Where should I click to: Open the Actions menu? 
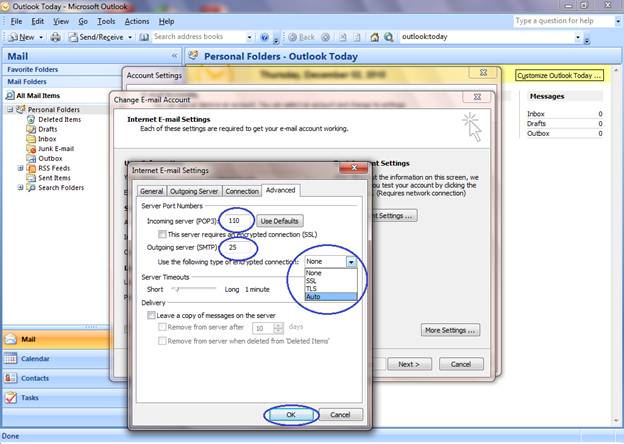[137, 21]
